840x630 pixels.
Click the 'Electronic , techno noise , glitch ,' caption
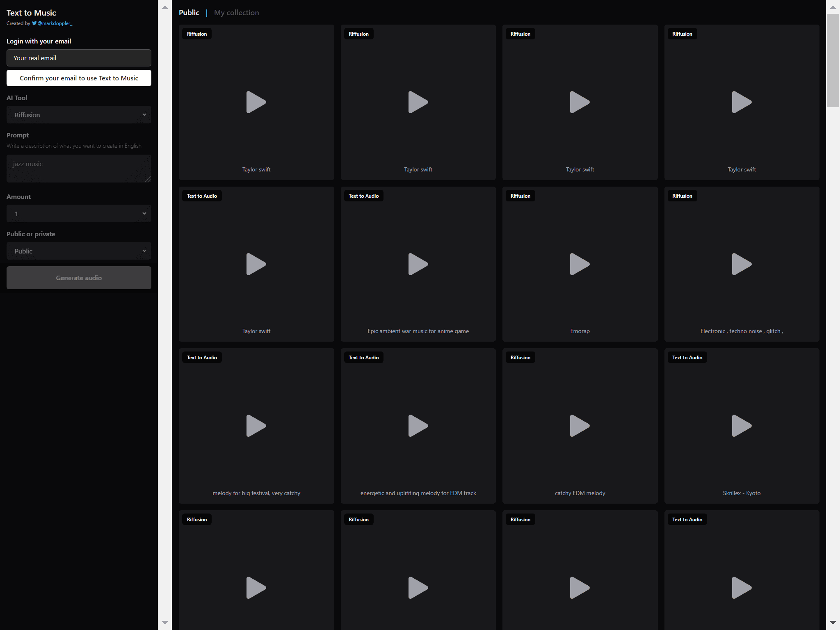point(742,331)
